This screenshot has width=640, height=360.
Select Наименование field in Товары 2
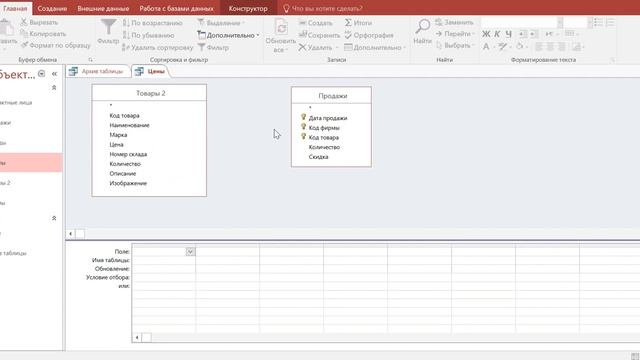[x=129, y=125]
